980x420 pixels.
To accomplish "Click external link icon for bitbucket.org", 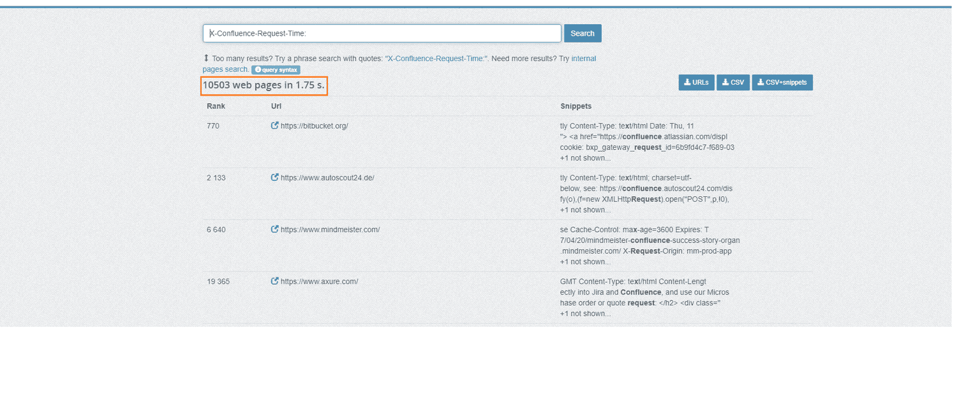I will [275, 126].
